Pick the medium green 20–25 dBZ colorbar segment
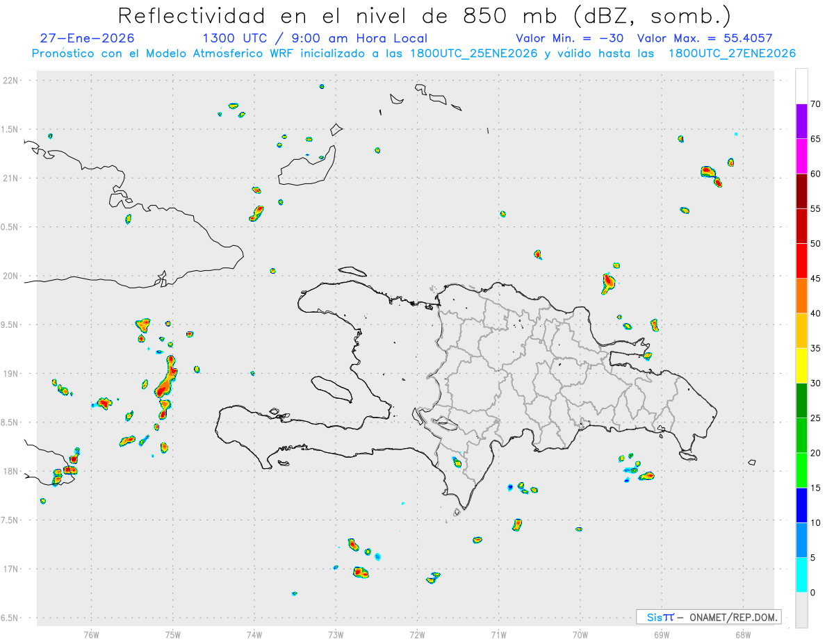Image resolution: width=834 pixels, height=644 pixels. coord(801,436)
